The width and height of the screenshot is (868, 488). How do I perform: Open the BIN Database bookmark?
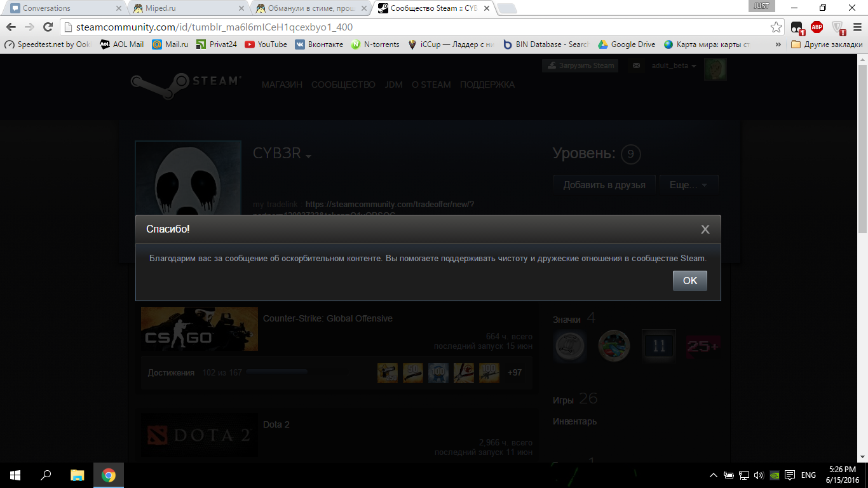coord(546,44)
